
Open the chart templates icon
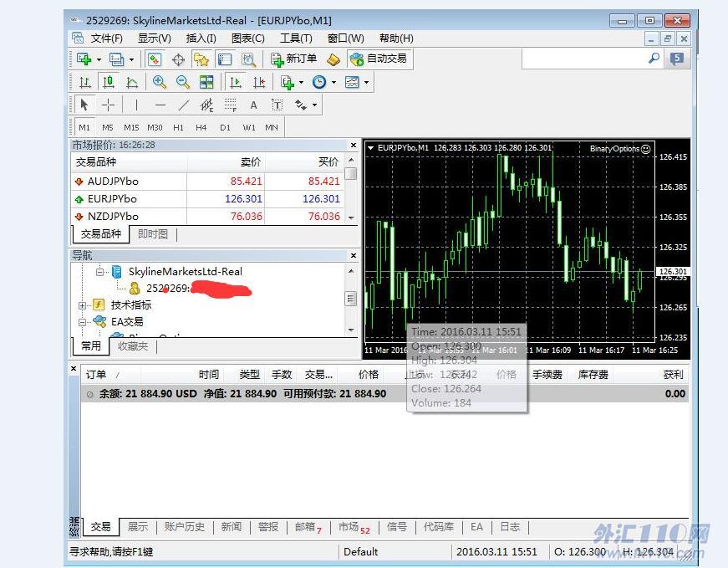352,82
